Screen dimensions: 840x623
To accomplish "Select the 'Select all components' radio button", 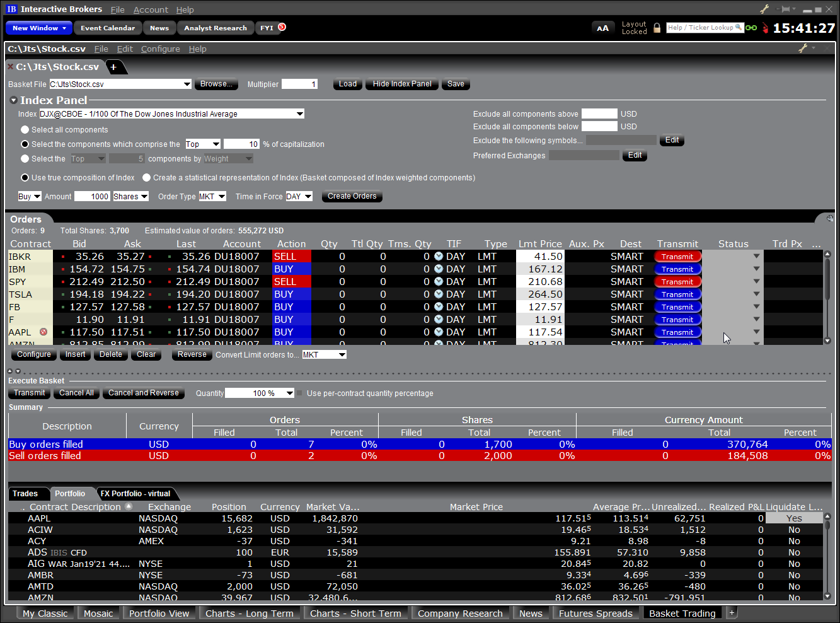I will click(x=25, y=129).
